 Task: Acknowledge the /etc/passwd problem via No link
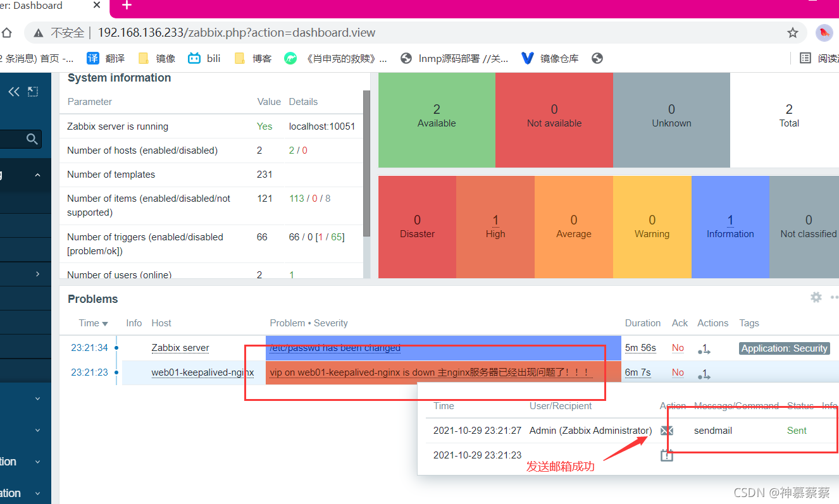coord(678,348)
